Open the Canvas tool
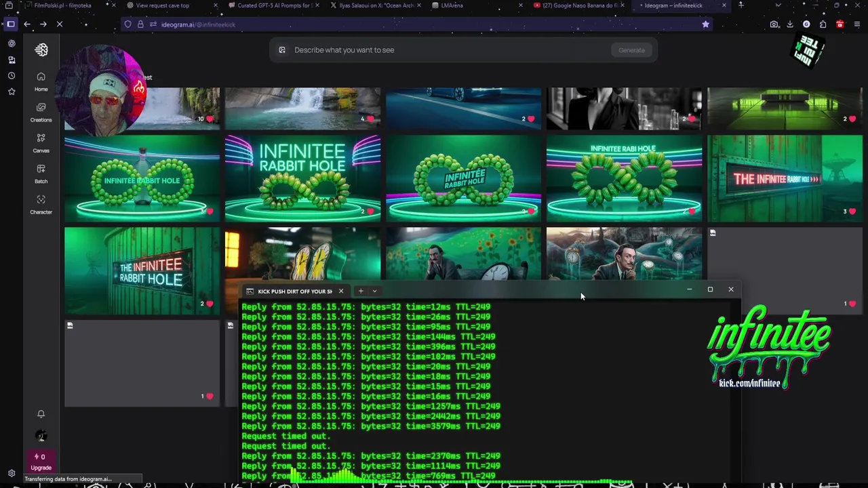The height and width of the screenshot is (488, 868). 41,143
